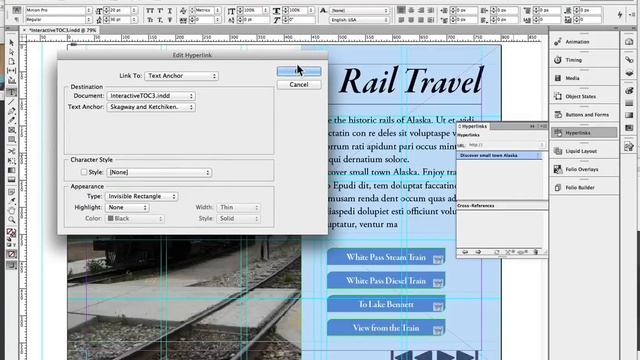Screen dimensions: 640x360
Task: Select the Gradient Swatch tool
Action: coord(11,170)
